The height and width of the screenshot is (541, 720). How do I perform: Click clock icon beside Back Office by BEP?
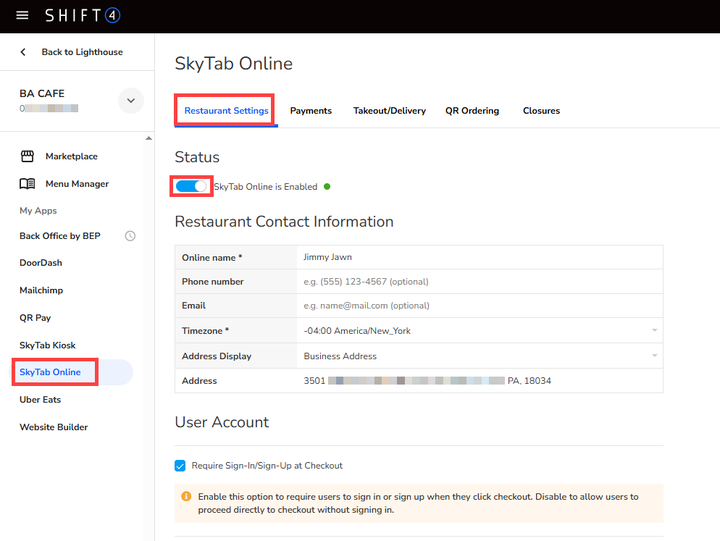tap(130, 236)
